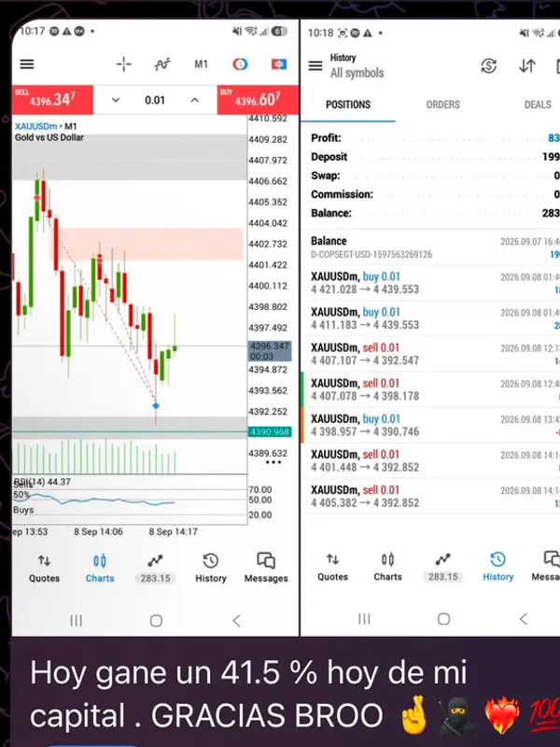The image size is (560, 747).
Task: Tap the red-blue circular trade icon
Action: pyautogui.click(x=240, y=63)
